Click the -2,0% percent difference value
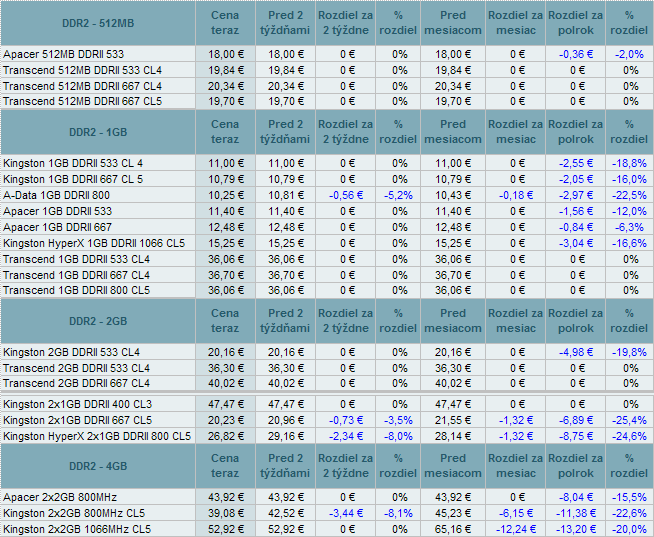 point(630,54)
